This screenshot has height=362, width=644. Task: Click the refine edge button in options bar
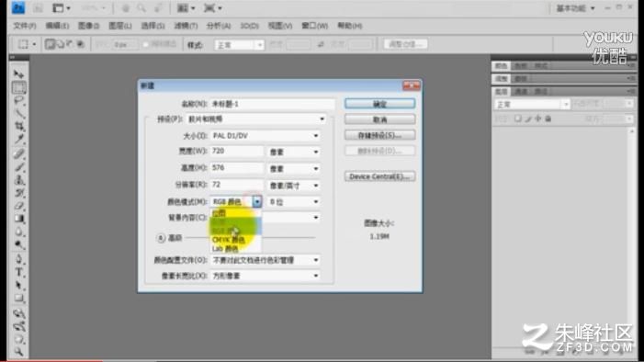406,44
